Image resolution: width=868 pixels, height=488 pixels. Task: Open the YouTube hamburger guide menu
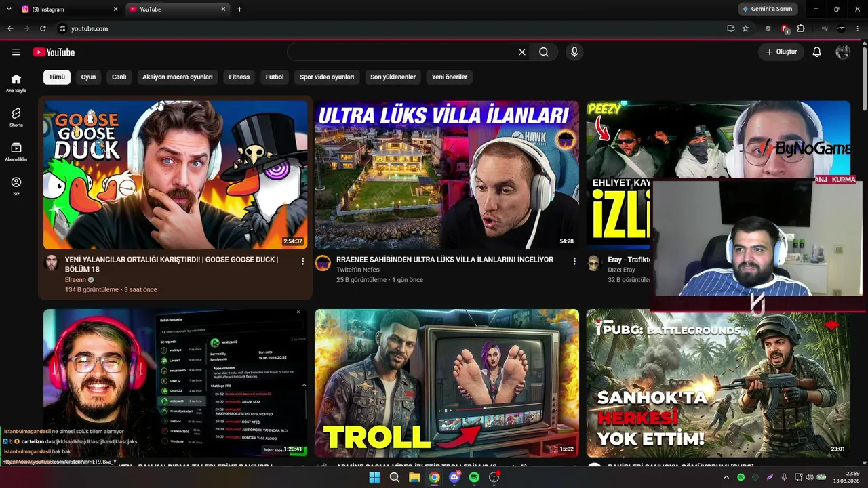(16, 52)
